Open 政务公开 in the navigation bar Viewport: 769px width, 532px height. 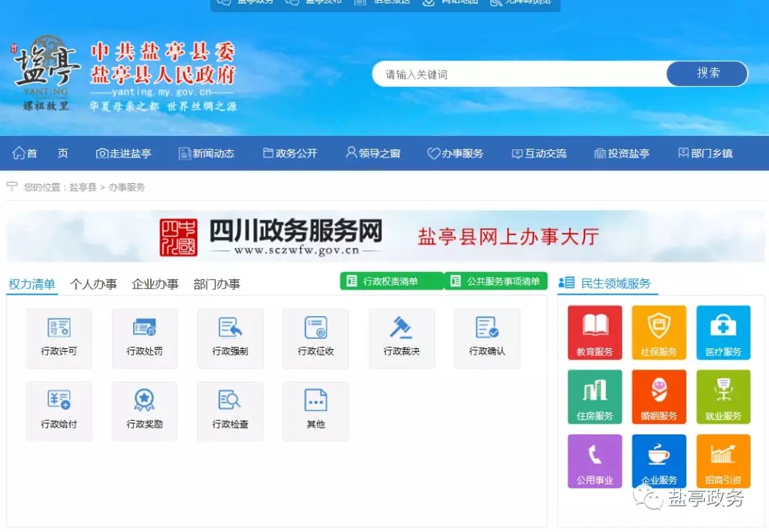pos(291,153)
